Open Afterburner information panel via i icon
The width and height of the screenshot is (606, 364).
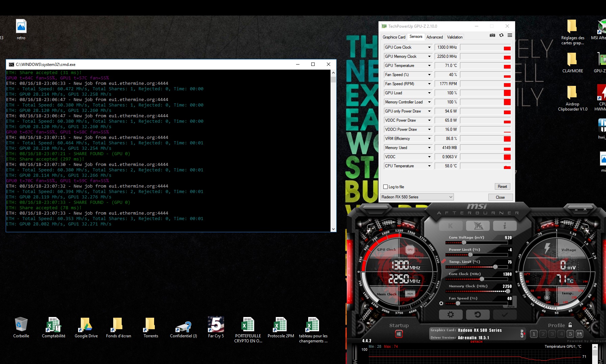(x=505, y=225)
